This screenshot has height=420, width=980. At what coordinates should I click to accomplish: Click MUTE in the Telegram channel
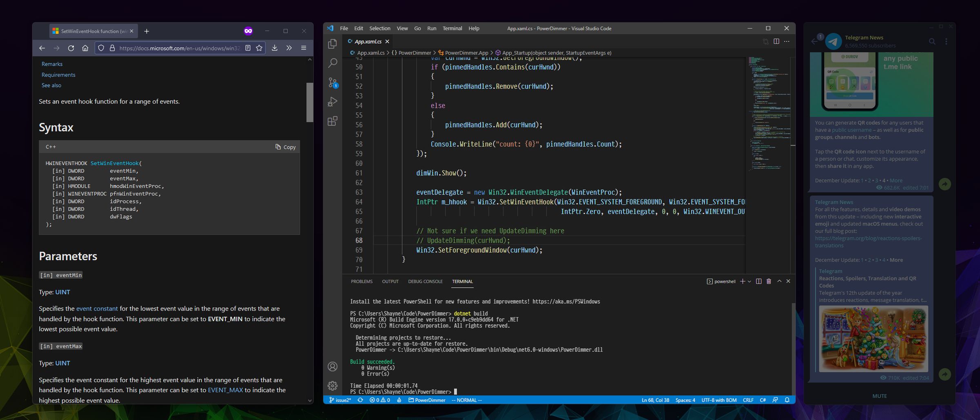(x=879, y=396)
